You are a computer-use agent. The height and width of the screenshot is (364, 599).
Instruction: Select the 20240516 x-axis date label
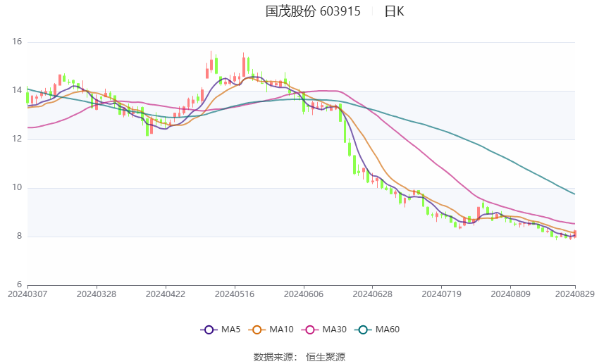tap(235, 294)
